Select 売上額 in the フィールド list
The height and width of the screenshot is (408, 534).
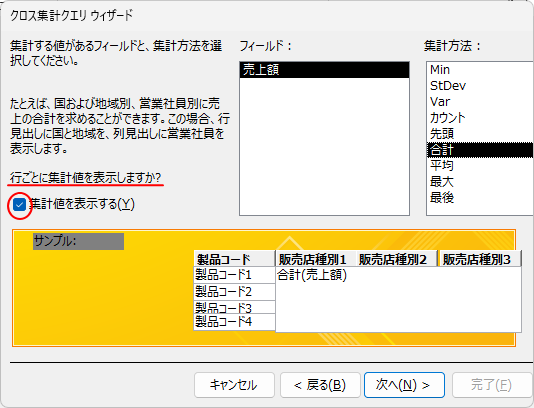coord(324,70)
